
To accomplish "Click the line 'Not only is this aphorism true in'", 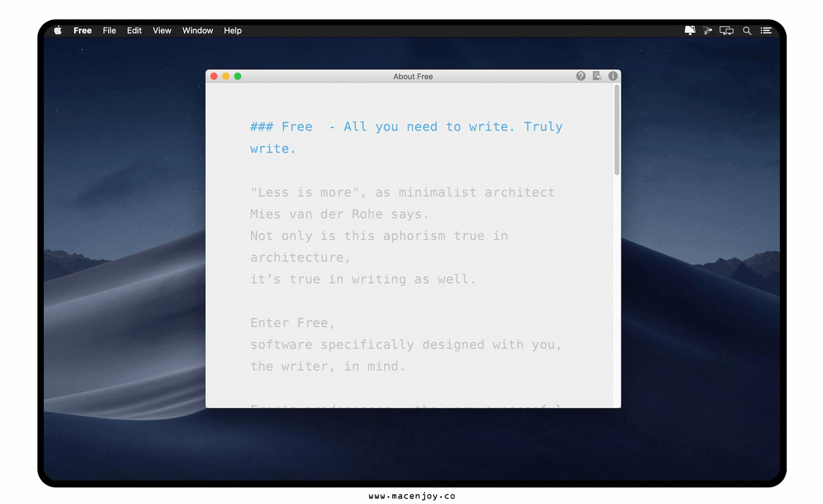I will click(379, 236).
